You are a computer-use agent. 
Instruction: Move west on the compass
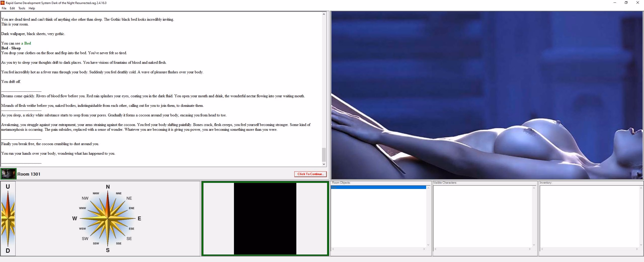(x=75, y=219)
